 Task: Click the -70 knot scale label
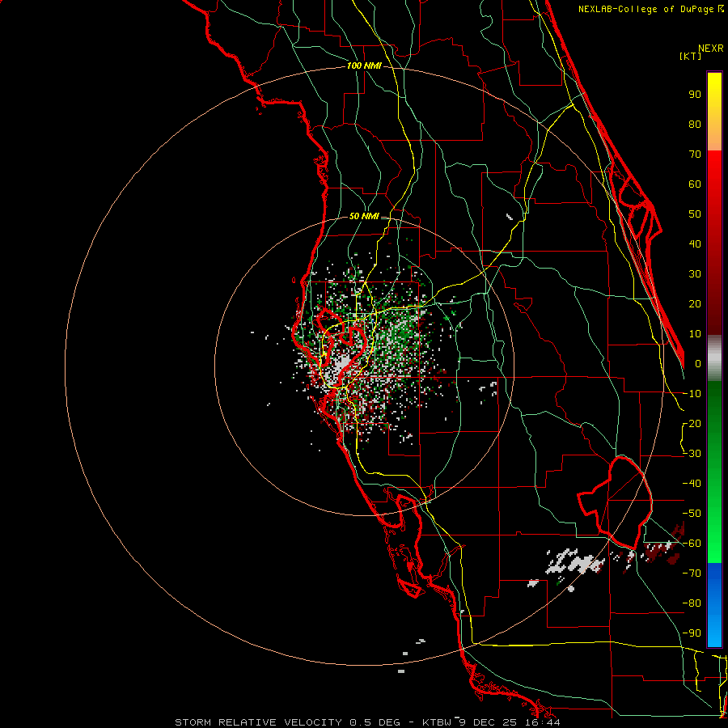692,574
